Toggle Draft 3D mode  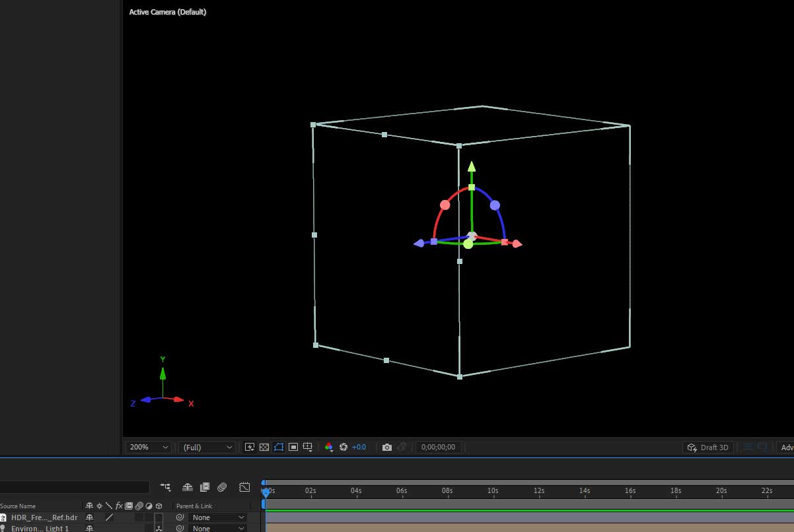[708, 447]
